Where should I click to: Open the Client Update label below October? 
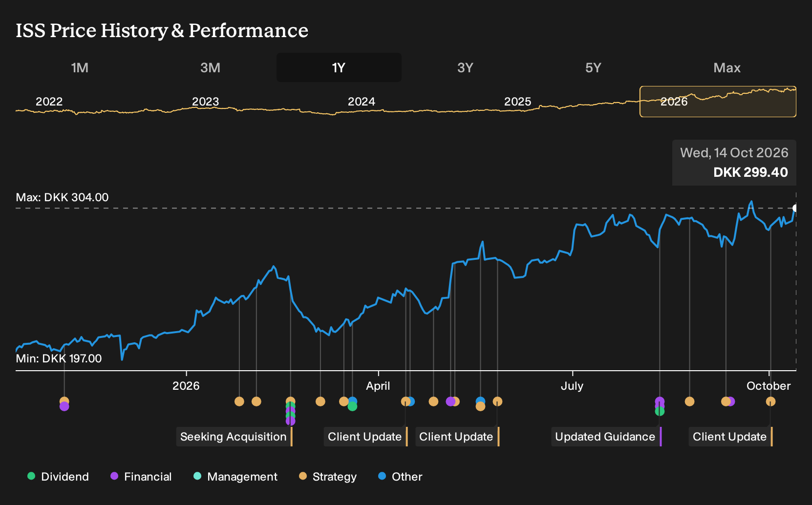tap(730, 437)
